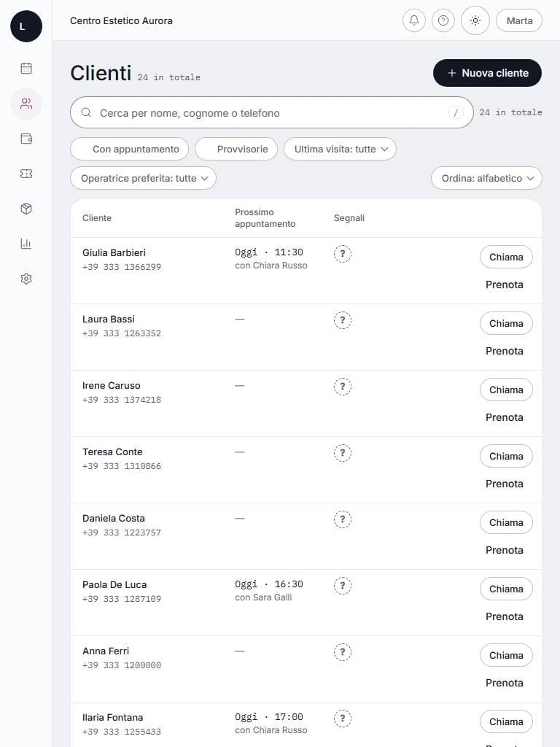Open the settings gear in the sidebar

click(26, 279)
